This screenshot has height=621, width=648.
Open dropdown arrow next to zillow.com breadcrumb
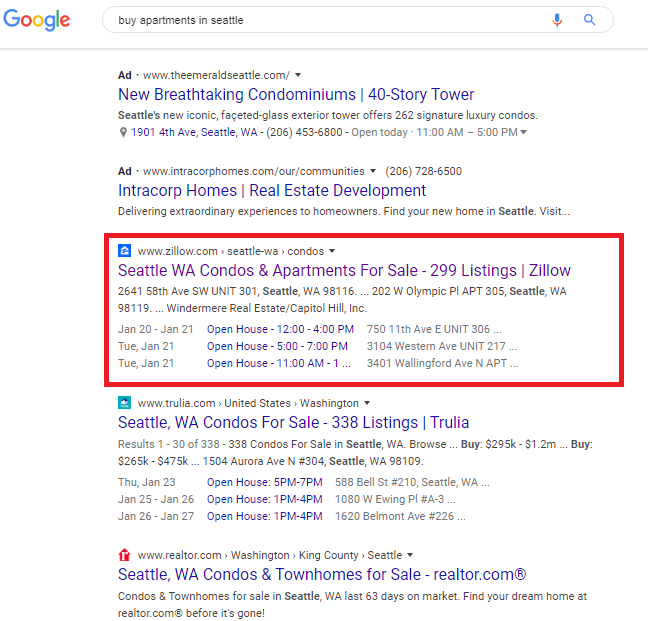coord(332,251)
